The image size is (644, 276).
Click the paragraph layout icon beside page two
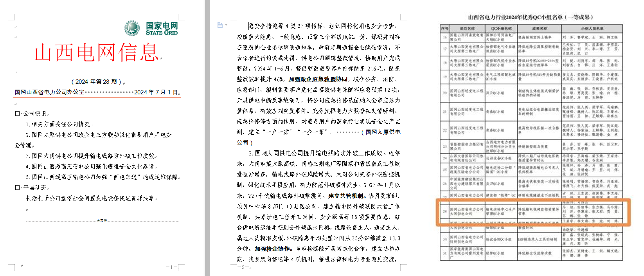click(x=220, y=25)
